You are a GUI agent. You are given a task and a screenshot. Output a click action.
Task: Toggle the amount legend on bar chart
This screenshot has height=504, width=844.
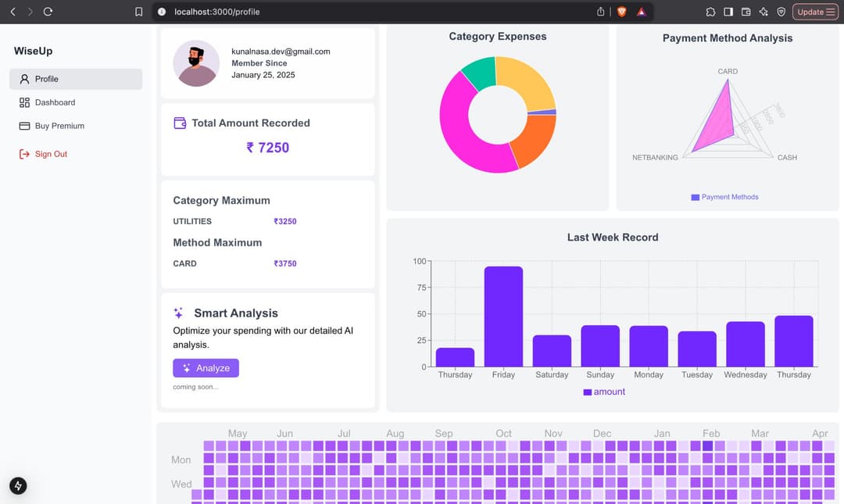(x=604, y=392)
